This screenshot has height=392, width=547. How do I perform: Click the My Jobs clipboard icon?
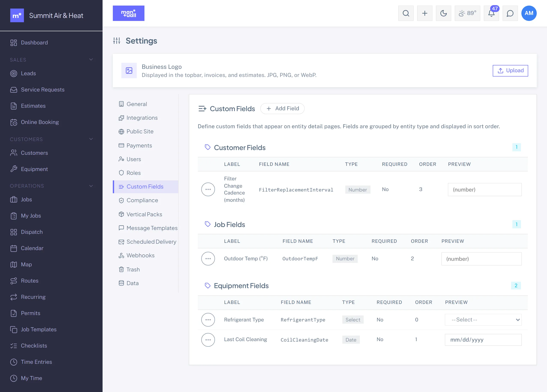[14, 216]
